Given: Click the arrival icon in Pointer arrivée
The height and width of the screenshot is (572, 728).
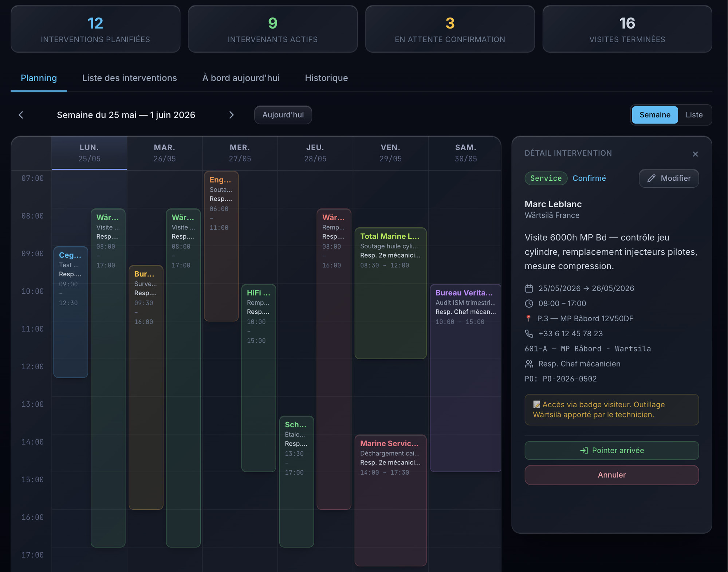Looking at the screenshot, I should point(584,451).
